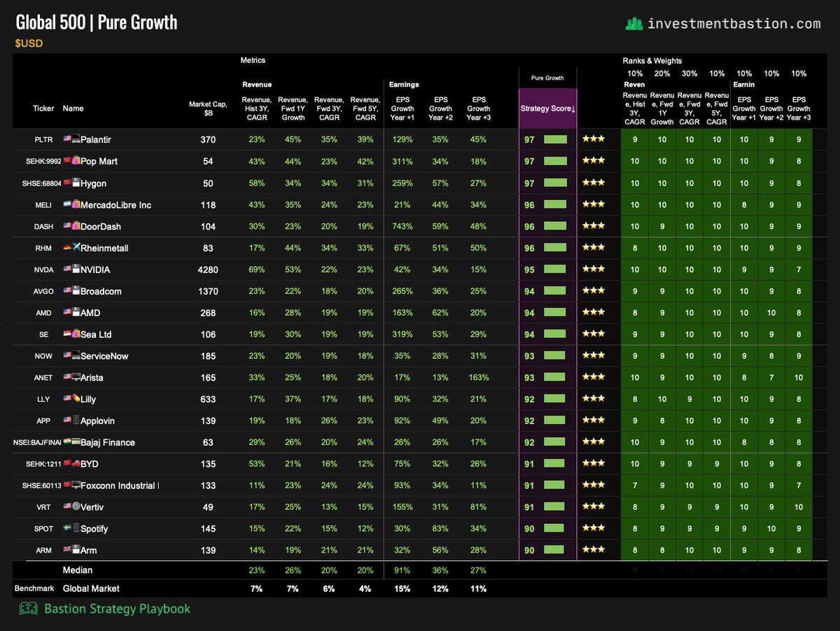This screenshot has height=631, width=840.
Task: Click the flag icons next to Bajaj Finance
Action: pos(71,443)
